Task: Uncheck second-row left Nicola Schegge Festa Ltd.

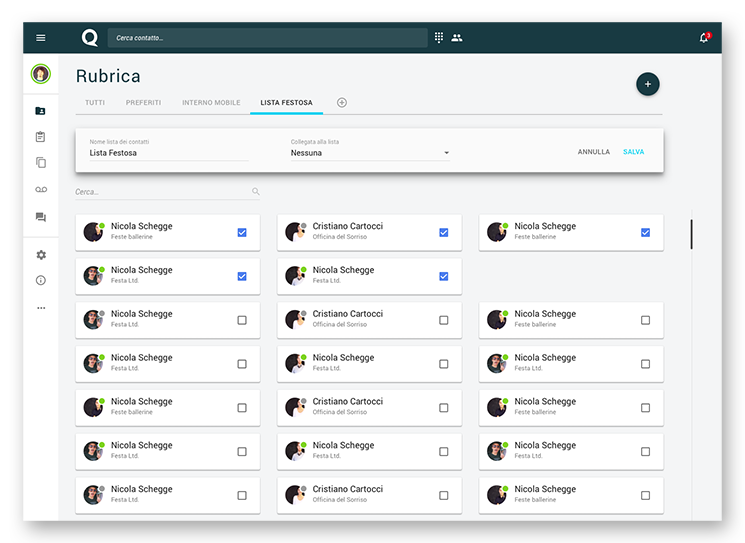Action: coord(242,276)
